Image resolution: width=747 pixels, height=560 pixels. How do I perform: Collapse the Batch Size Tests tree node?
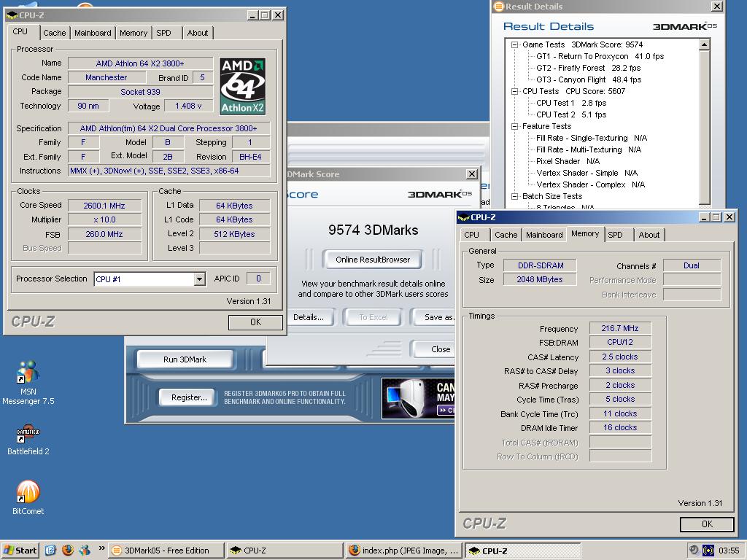pyautogui.click(x=514, y=197)
